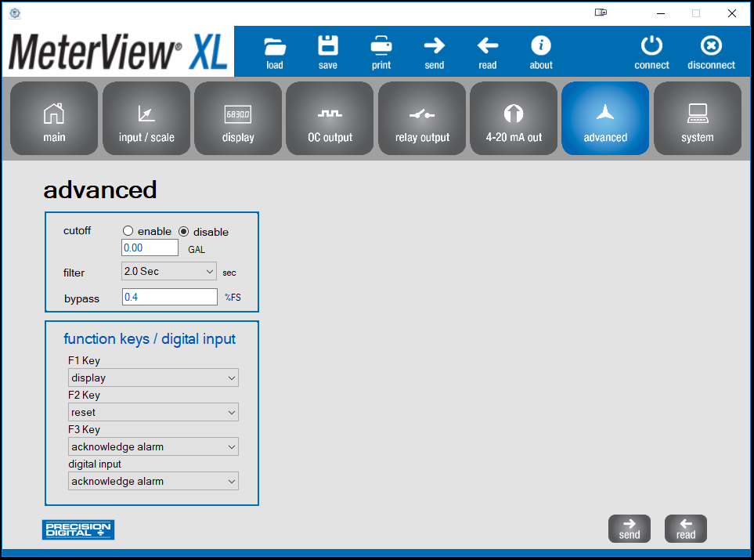Open the system tab
The image size is (754, 560).
pyautogui.click(x=698, y=118)
